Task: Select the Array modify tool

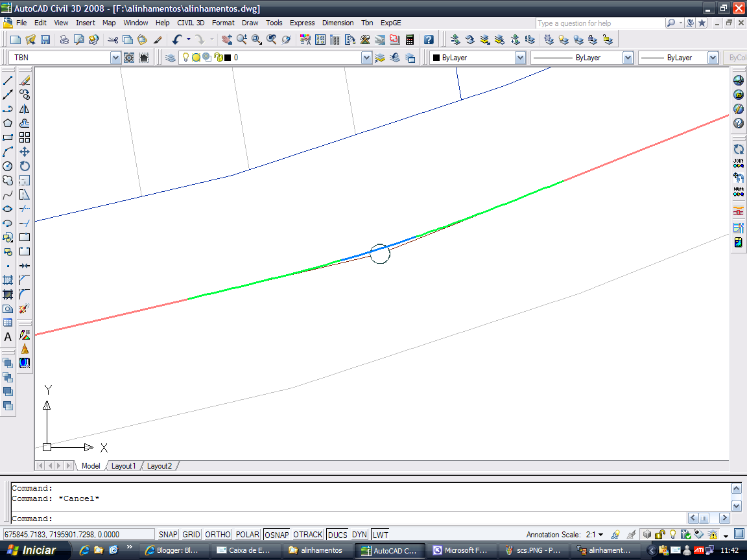Action: (x=25, y=137)
